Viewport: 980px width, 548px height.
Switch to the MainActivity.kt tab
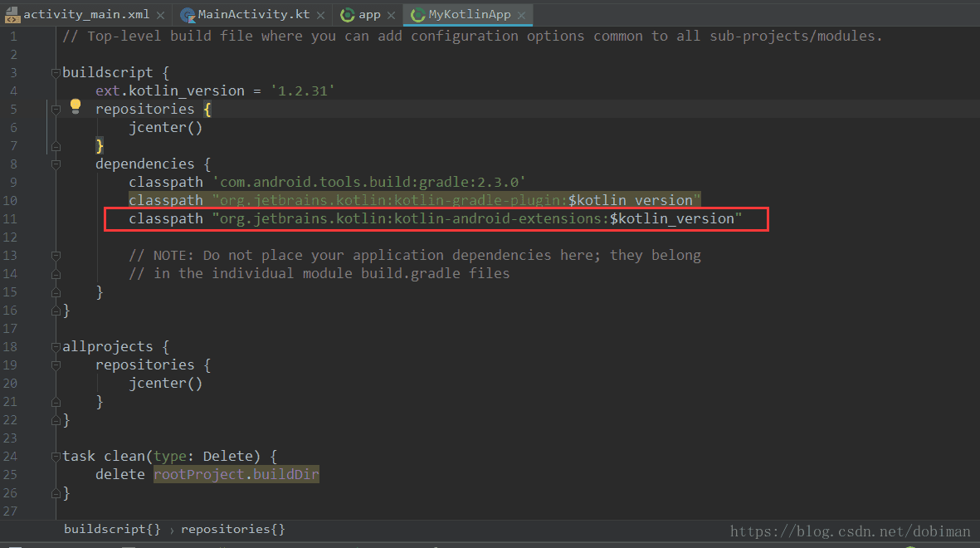[252, 14]
